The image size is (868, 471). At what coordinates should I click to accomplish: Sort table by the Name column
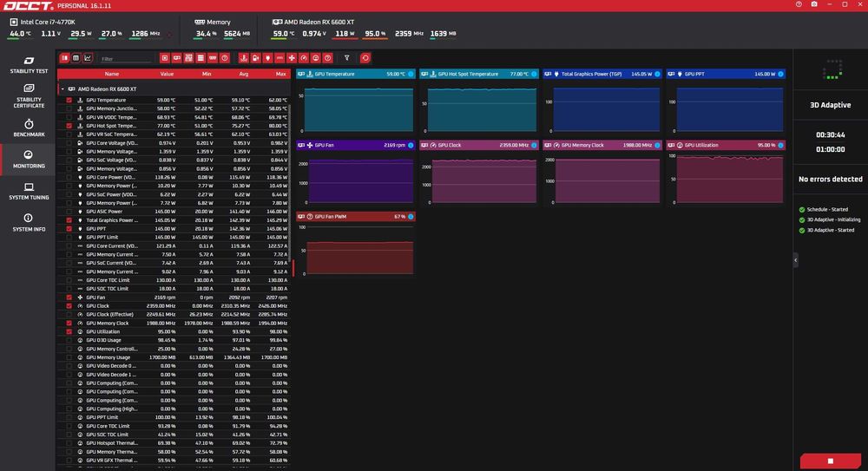pyautogui.click(x=112, y=75)
